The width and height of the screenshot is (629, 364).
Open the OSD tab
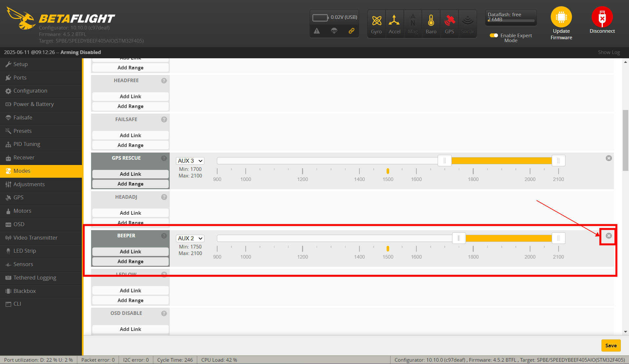coord(41,224)
